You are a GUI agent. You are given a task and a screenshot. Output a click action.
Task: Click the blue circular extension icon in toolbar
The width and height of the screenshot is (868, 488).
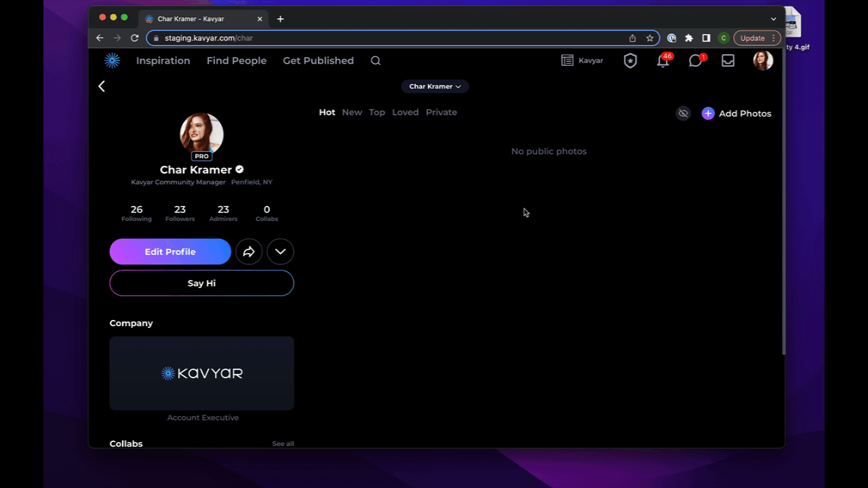point(671,38)
